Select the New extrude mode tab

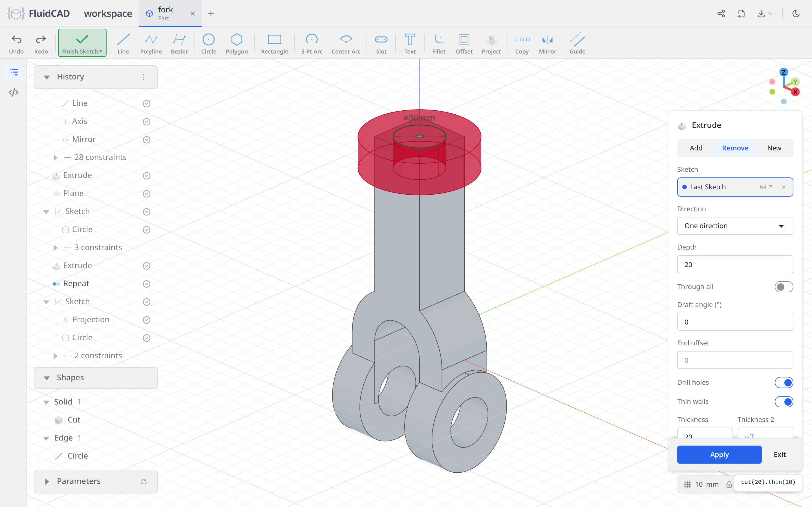click(x=774, y=148)
